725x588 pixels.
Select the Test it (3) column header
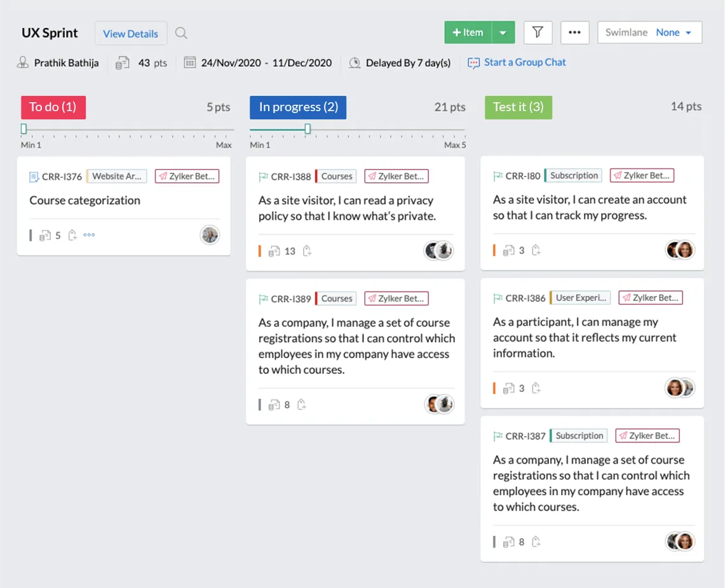pos(518,107)
